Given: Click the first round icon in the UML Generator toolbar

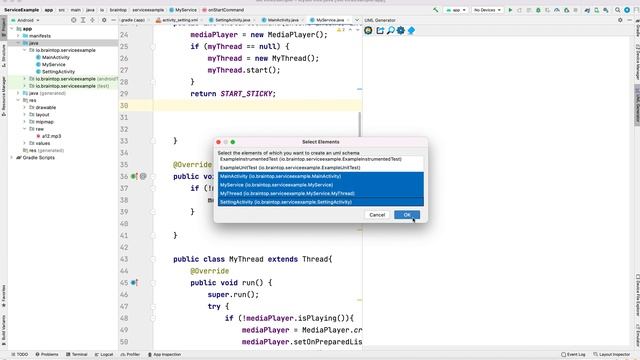Looking at the screenshot, I should point(368,30).
